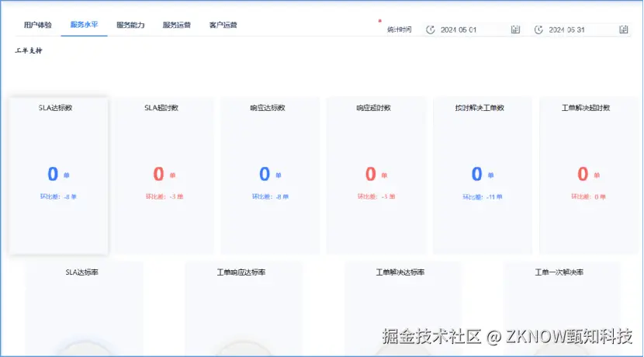Click the red 0 value in 工单解决超时数
The height and width of the screenshot is (357, 644).
tap(583, 174)
